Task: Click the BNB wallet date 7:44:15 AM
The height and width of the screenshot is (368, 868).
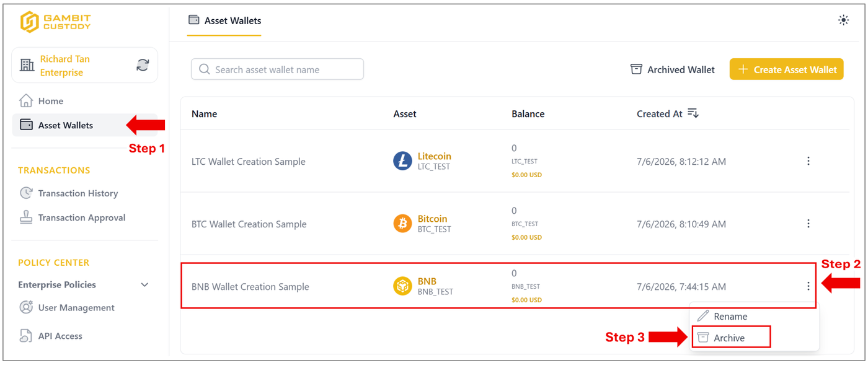Action: click(681, 287)
